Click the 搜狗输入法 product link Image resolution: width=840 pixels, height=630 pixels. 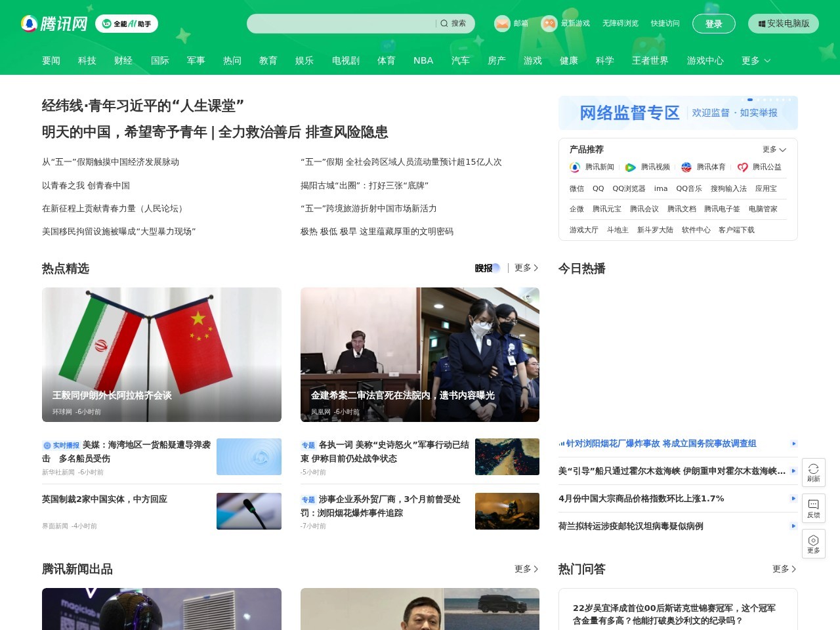coord(728,188)
